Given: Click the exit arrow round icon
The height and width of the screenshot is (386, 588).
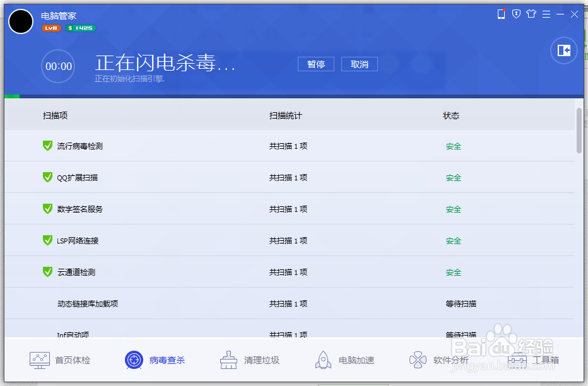Looking at the screenshot, I should click(x=563, y=50).
